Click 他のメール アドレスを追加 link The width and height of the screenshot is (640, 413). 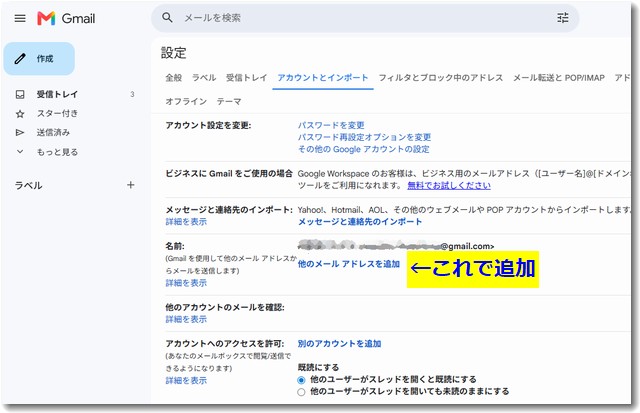tap(349, 264)
